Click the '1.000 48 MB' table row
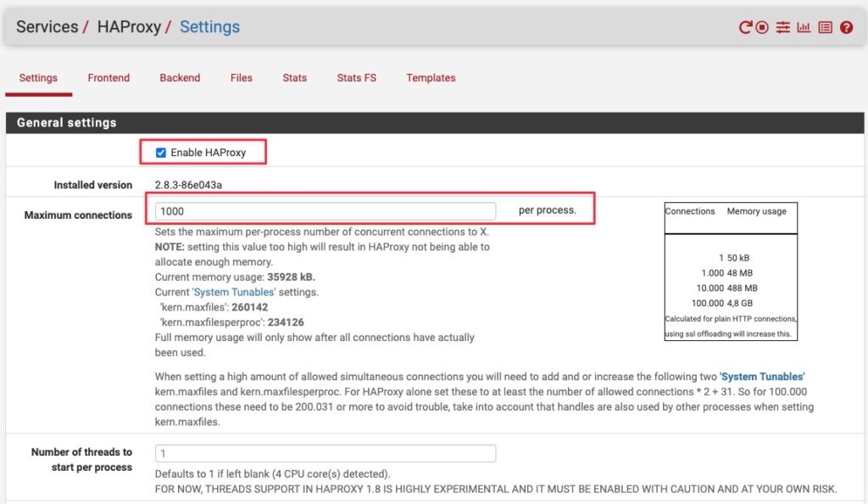The height and width of the screenshot is (504, 868). tap(726, 273)
